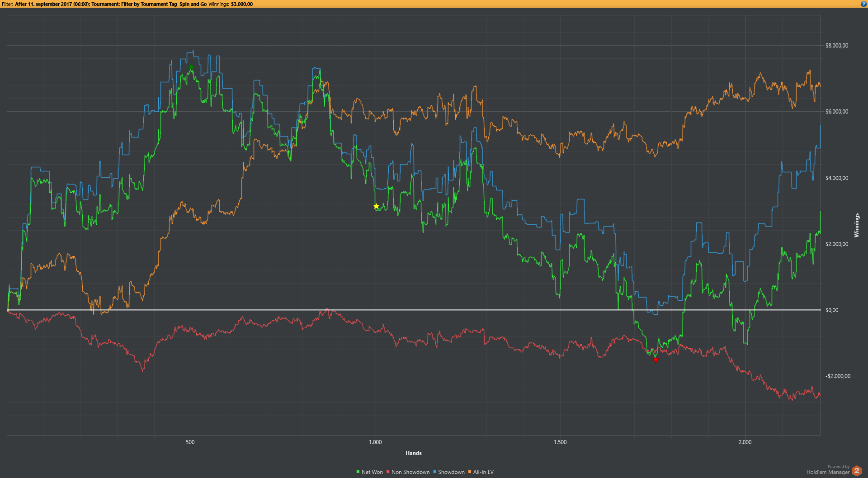
Task: Click the red Non Showdown legend swatch
Action: pyautogui.click(x=388, y=472)
